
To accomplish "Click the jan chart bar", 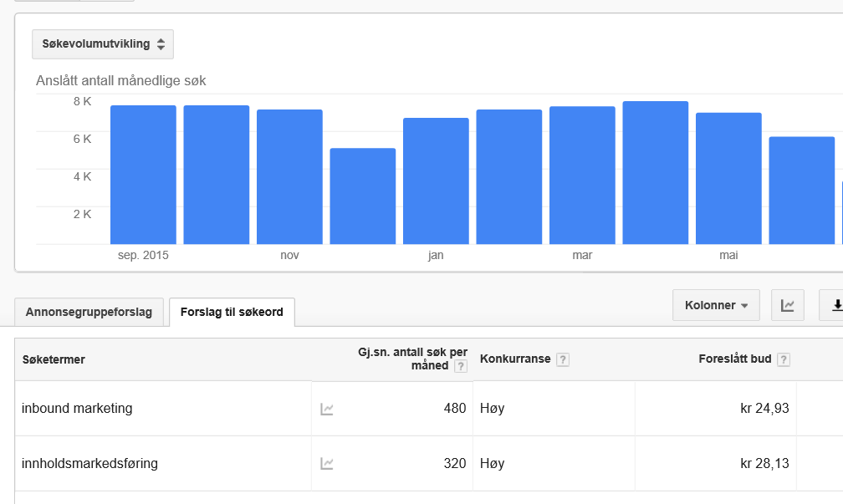I will [x=436, y=181].
